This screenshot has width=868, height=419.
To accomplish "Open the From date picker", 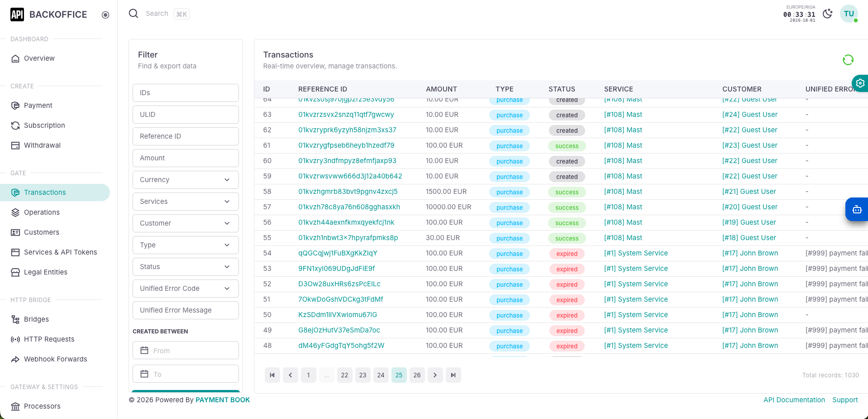I will pyautogui.click(x=186, y=351).
